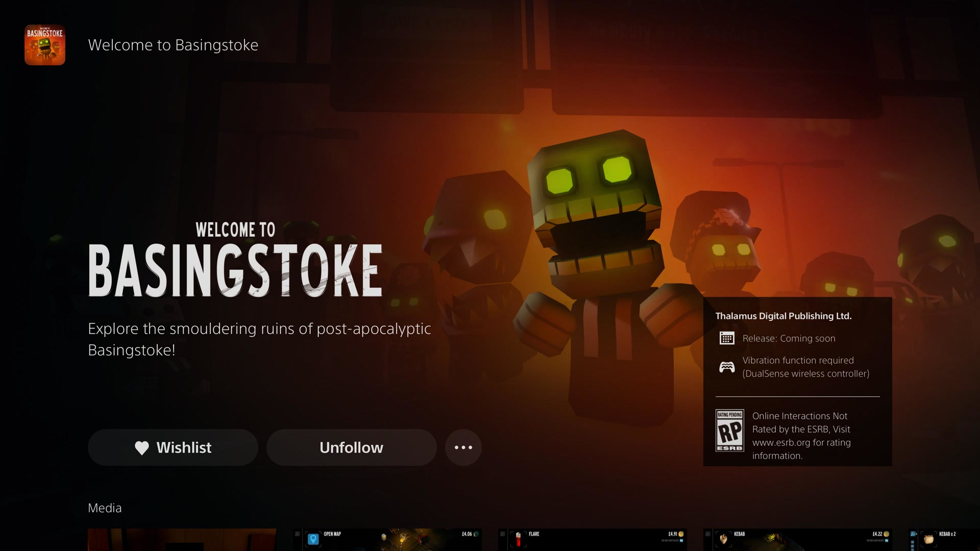The height and width of the screenshot is (551, 980).
Task: Select the 'Release: Coming soon' text
Action: pyautogui.click(x=789, y=338)
